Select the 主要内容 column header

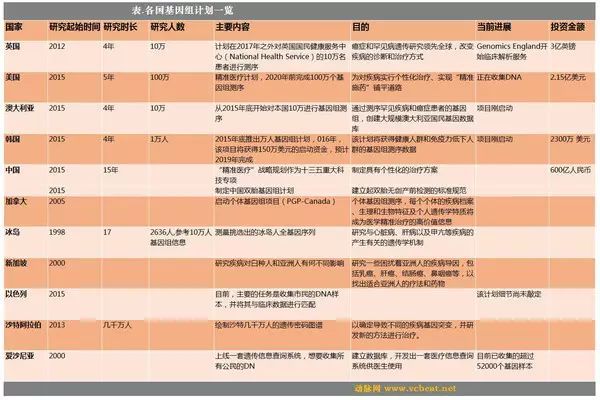click(x=232, y=27)
